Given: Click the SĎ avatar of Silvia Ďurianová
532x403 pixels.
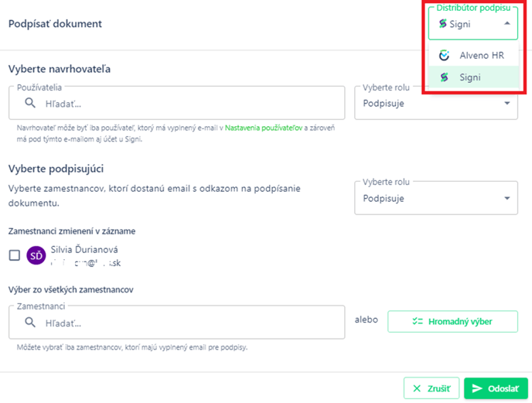Looking at the screenshot, I should [36, 255].
